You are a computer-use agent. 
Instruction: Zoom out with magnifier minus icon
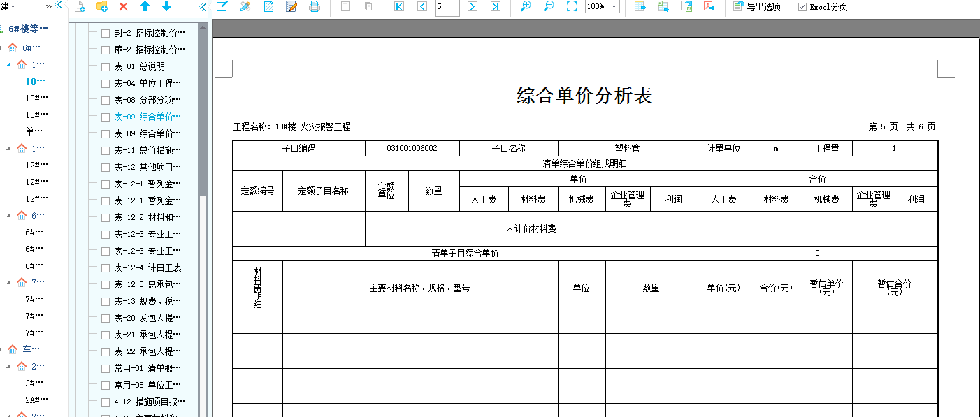[549, 7]
